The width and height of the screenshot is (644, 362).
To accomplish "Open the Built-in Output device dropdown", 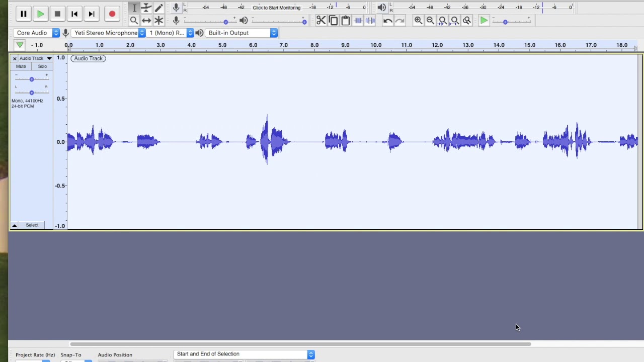I will coord(242,33).
